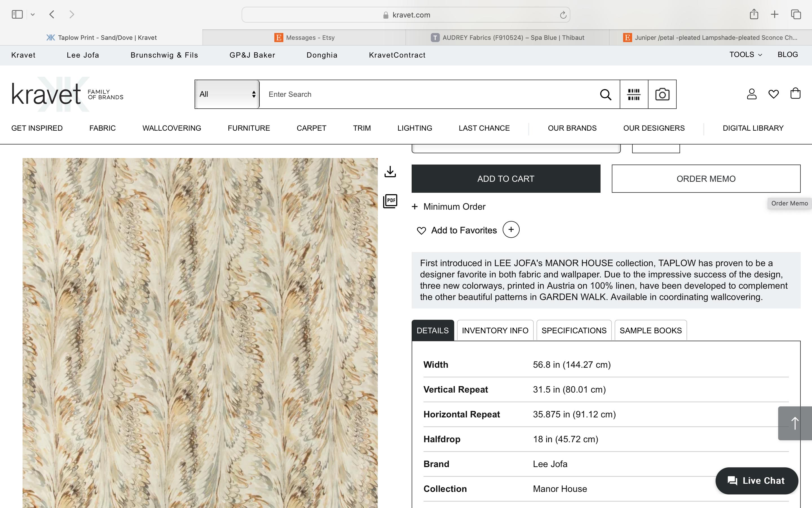Image resolution: width=812 pixels, height=508 pixels.
Task: Open the OUR BRANDS menu
Action: point(572,128)
